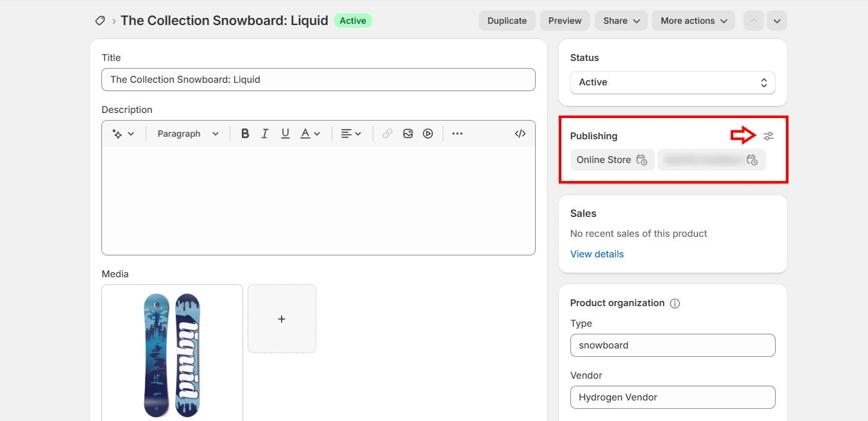Underline text using the editor toolbar
Image resolution: width=868 pixels, height=421 pixels.
[285, 133]
